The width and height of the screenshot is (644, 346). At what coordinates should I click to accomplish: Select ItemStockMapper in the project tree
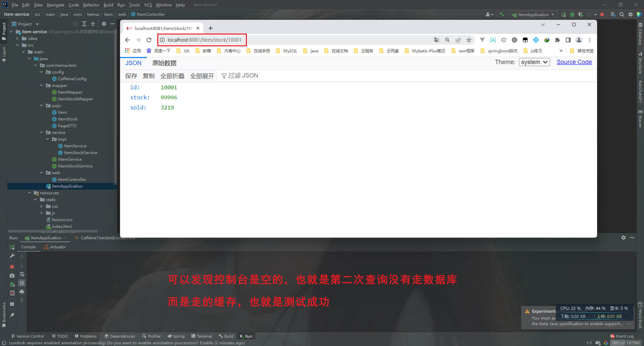click(x=75, y=99)
